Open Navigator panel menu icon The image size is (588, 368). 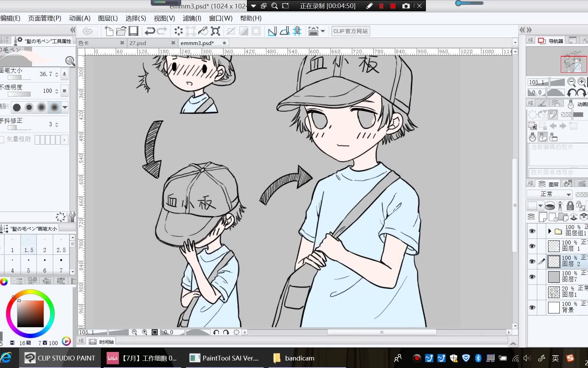point(530,40)
